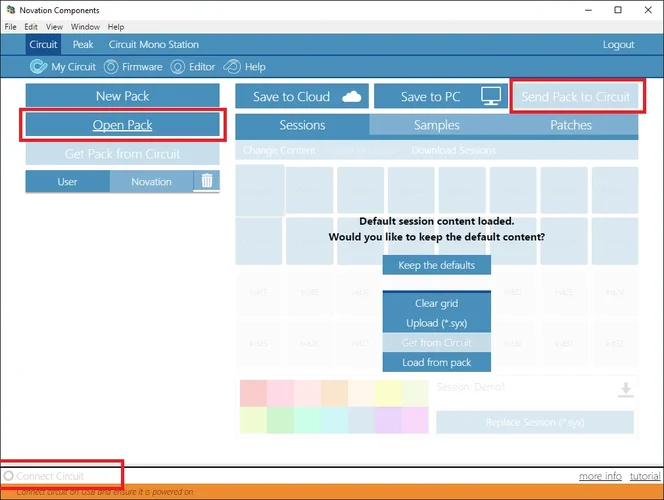
Task: Open the Editor section
Action: coord(193,67)
